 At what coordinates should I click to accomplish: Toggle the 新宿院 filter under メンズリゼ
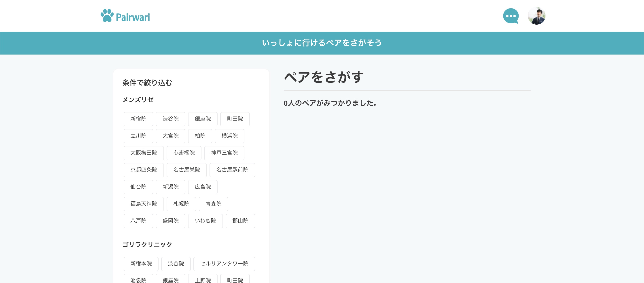(x=138, y=119)
